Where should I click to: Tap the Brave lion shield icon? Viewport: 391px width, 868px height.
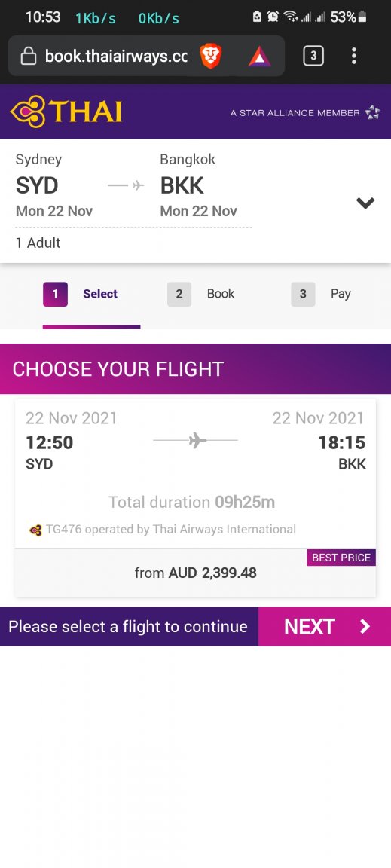(210, 56)
